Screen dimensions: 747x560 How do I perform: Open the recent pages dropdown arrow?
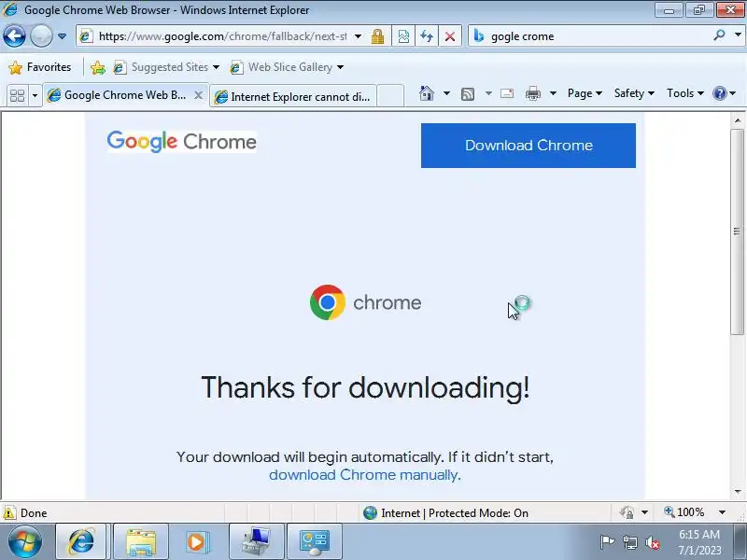click(x=62, y=36)
